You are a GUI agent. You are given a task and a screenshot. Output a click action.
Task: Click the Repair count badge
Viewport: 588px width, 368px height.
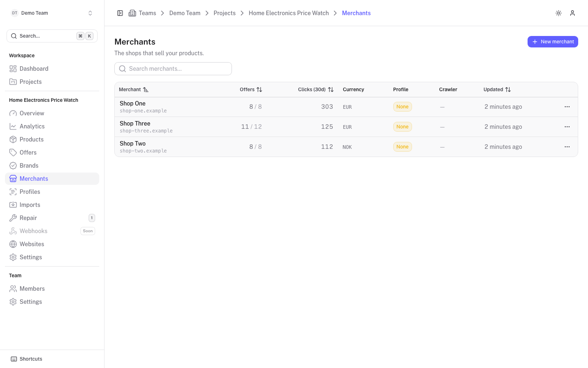point(92,218)
